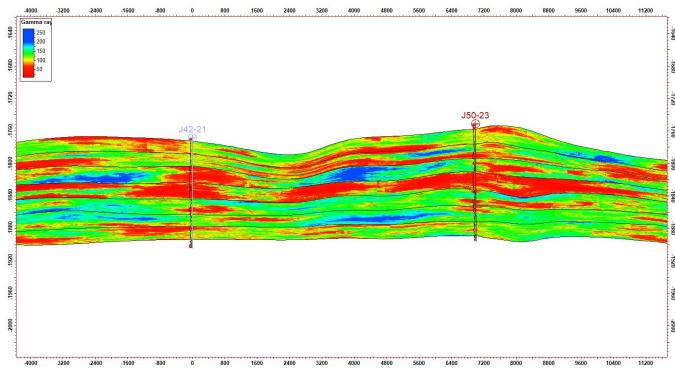This screenshot has height=369, width=675.
Task: Click bottom axis label -4000
Action: coord(30,363)
